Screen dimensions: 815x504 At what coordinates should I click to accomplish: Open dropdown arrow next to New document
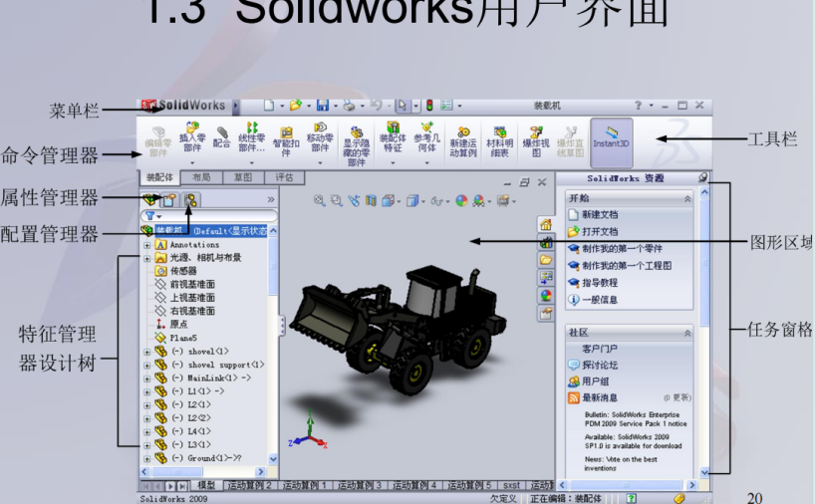coord(282,106)
